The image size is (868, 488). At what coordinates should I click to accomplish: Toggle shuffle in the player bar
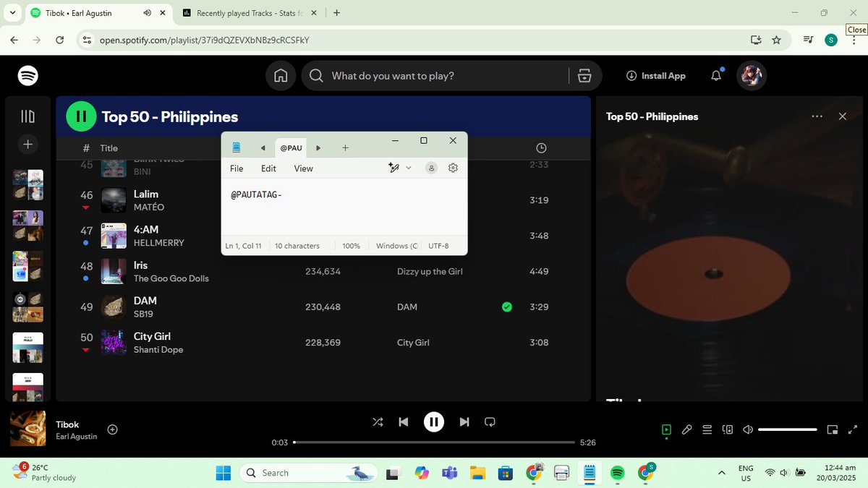point(378,422)
